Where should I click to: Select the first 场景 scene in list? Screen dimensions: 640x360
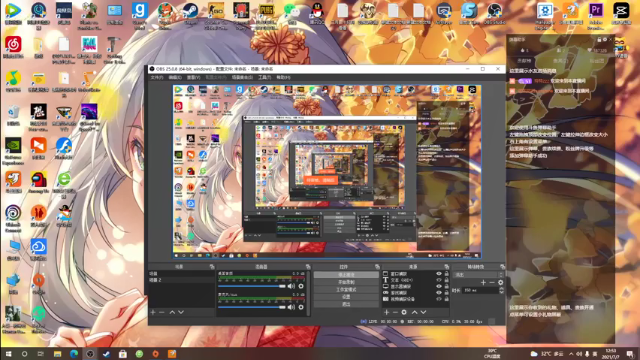tap(181, 274)
